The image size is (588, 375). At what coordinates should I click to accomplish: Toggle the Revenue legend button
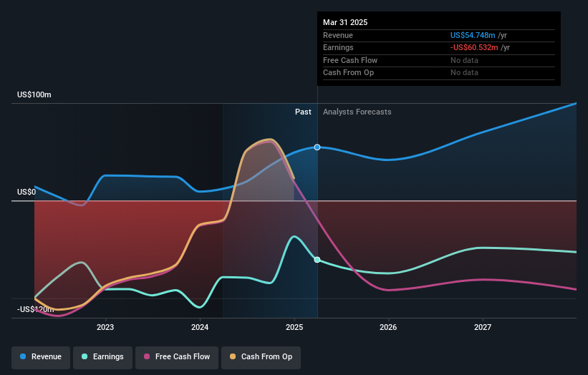click(41, 357)
